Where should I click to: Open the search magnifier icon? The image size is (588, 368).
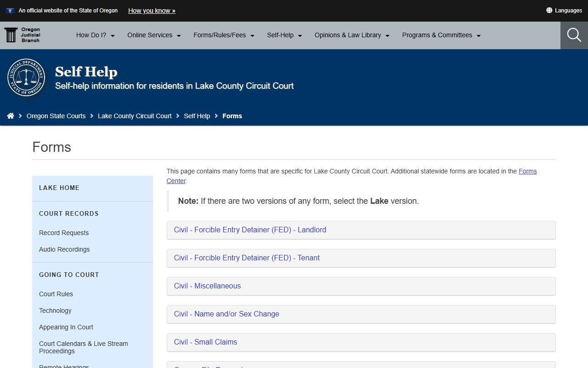[x=574, y=35]
